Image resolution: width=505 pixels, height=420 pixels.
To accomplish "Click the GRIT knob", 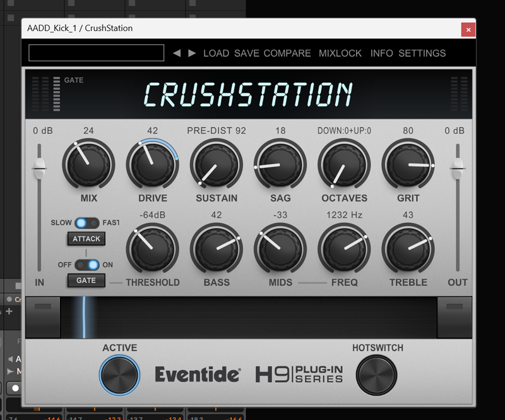I will point(408,164).
